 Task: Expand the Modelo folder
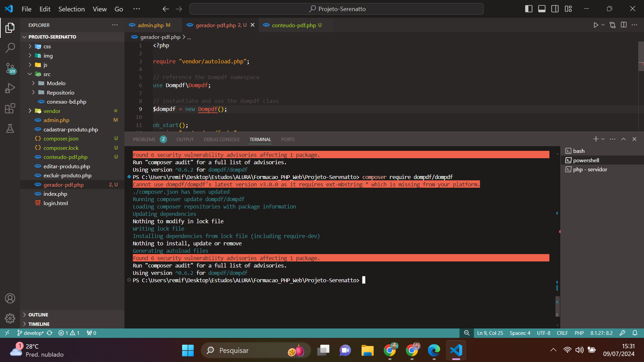[x=72, y=83]
